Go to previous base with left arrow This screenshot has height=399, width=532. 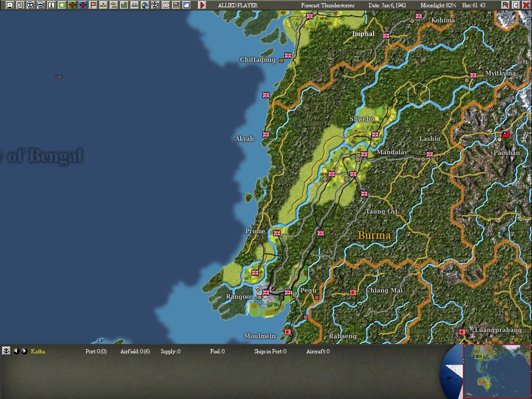tap(16, 351)
